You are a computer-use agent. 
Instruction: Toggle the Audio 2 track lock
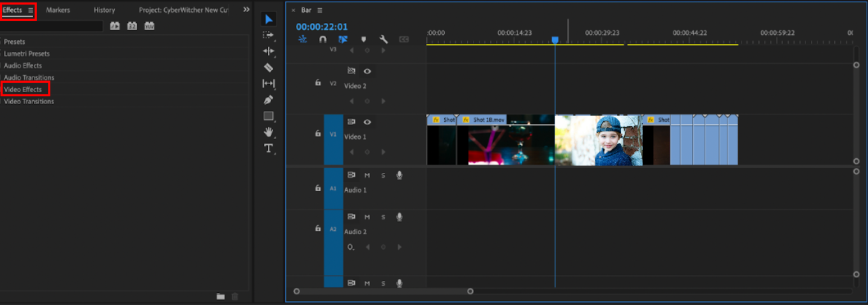point(318,228)
